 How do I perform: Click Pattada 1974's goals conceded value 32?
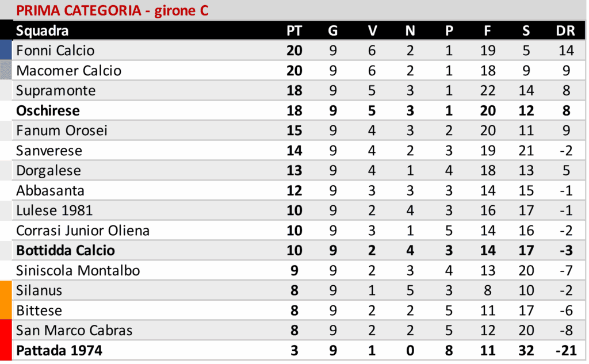click(x=526, y=350)
